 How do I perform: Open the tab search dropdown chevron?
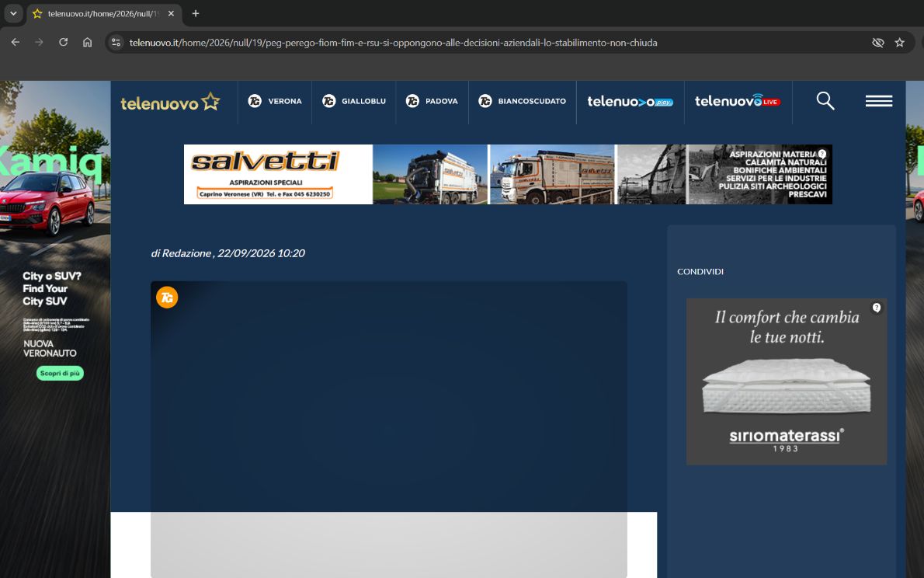click(x=13, y=13)
